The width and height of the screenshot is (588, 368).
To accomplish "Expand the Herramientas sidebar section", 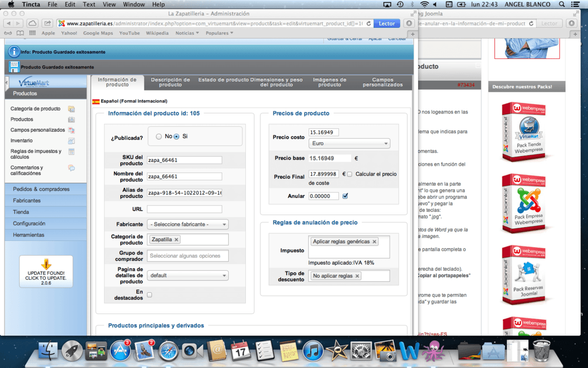I will [x=46, y=235].
